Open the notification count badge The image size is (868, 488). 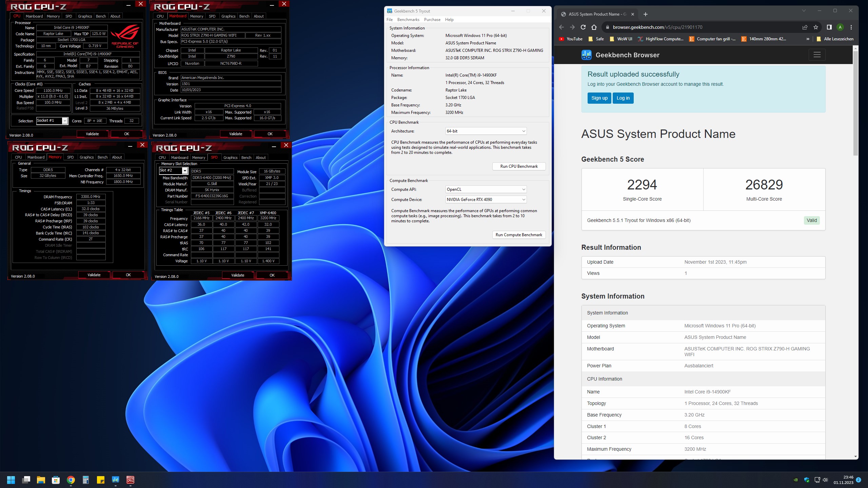pyautogui.click(x=859, y=480)
